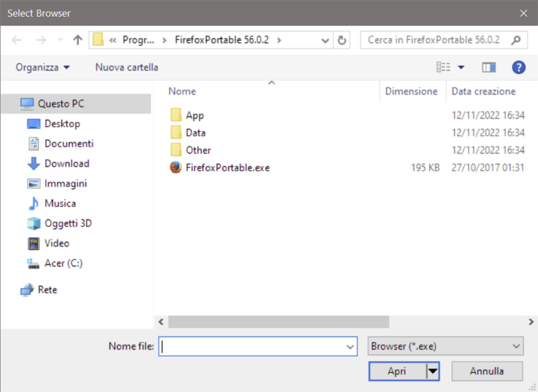Click the Rete network icon
This screenshot has height=392, width=538.
[27, 290]
